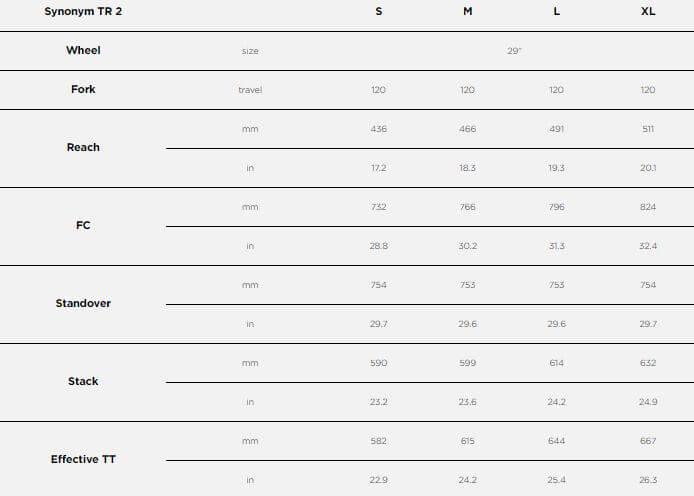Click the 824 FC value
Image resolution: width=694 pixels, height=496 pixels.
click(648, 207)
